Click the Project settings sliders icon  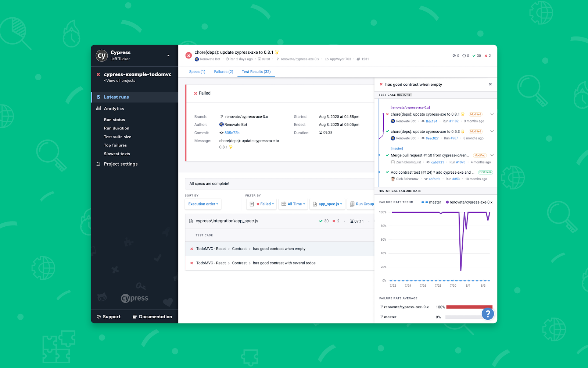point(98,164)
